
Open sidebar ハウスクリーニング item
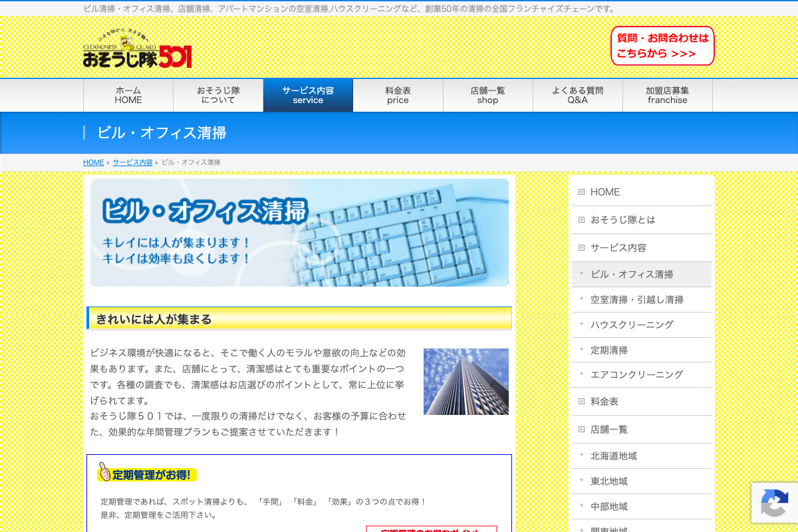(642, 325)
